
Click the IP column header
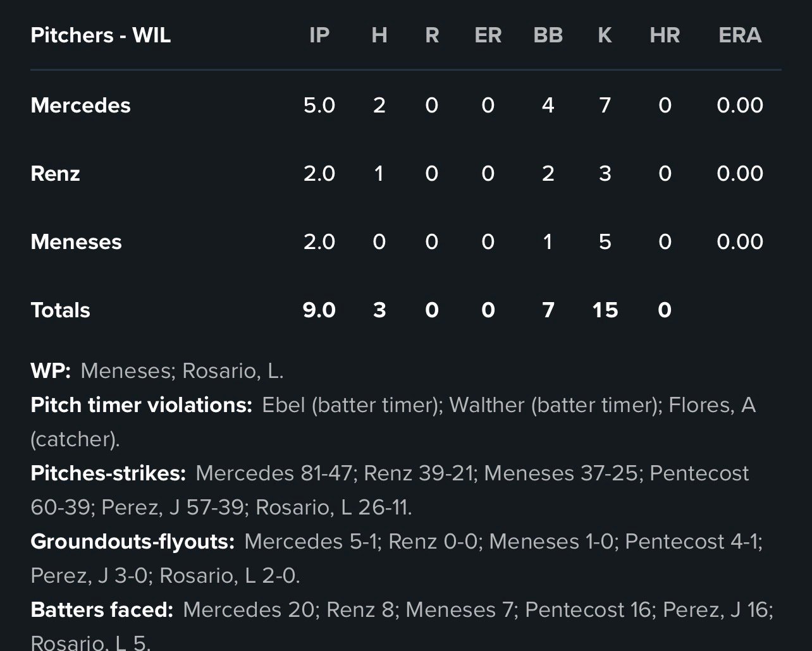[x=319, y=35]
